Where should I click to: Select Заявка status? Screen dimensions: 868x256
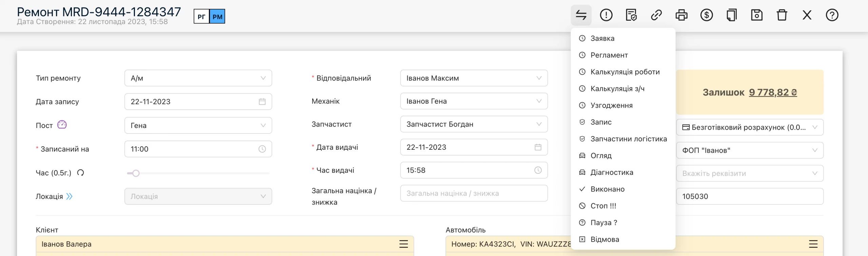tap(623, 38)
